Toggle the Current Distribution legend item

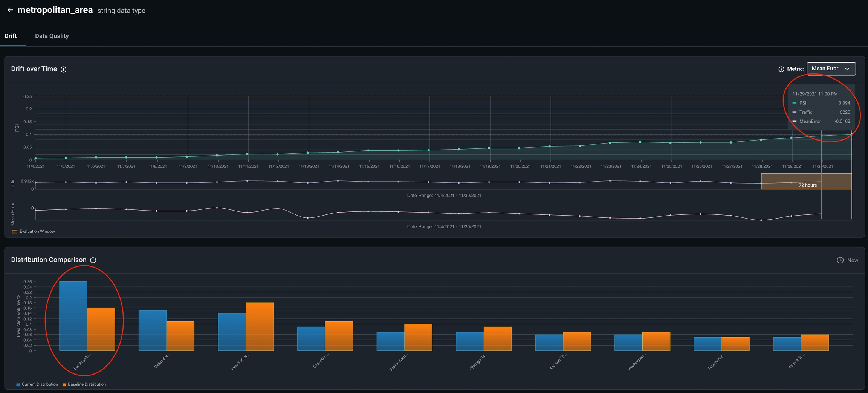coord(37,384)
